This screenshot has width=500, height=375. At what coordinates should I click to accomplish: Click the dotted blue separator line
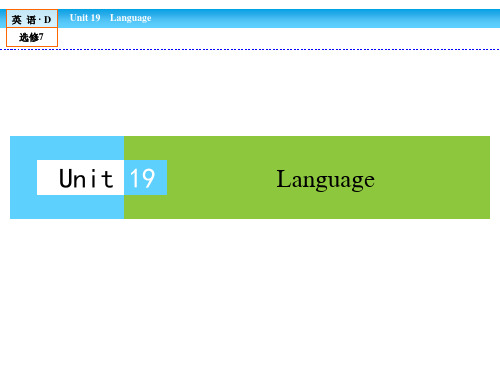point(250,49)
